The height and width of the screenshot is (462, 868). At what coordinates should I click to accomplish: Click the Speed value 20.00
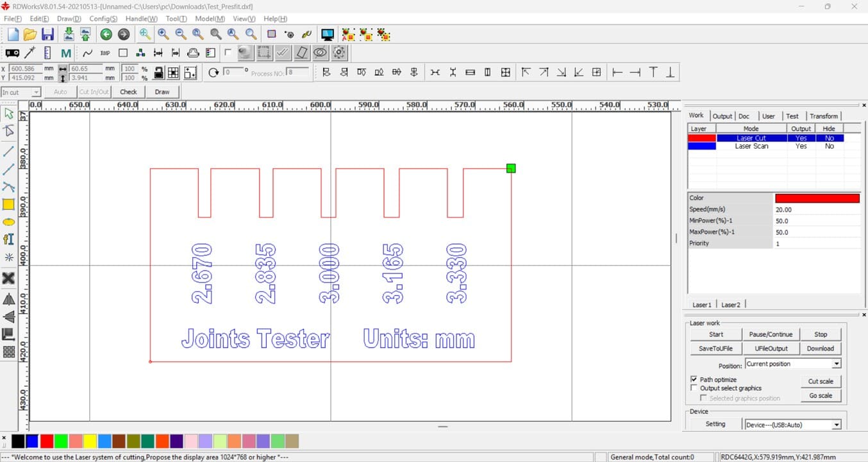point(783,210)
